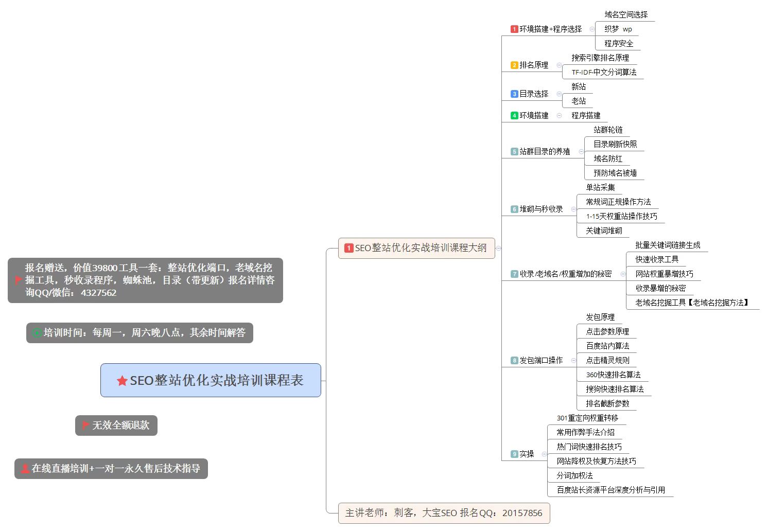
Task: Collapse the 站群目录的养殖 branch
Action: click(x=582, y=152)
